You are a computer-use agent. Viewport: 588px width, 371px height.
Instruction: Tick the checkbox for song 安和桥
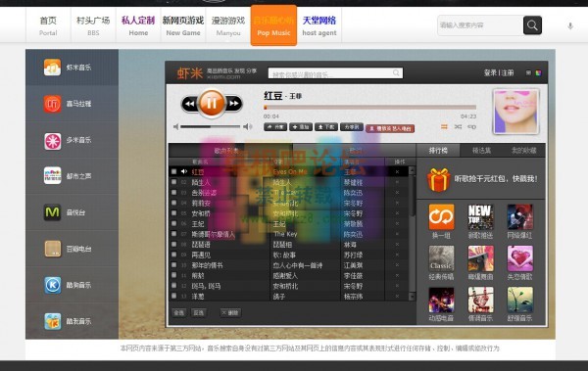[174, 213]
